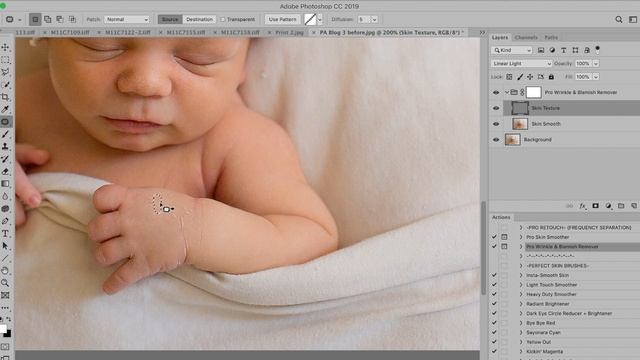Open the Opacity slider dropdown arrow

[596, 64]
